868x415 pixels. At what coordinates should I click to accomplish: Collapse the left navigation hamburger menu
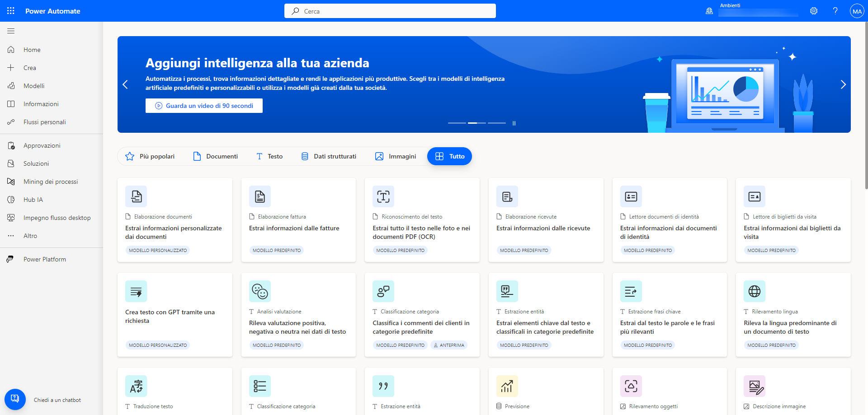tap(11, 31)
